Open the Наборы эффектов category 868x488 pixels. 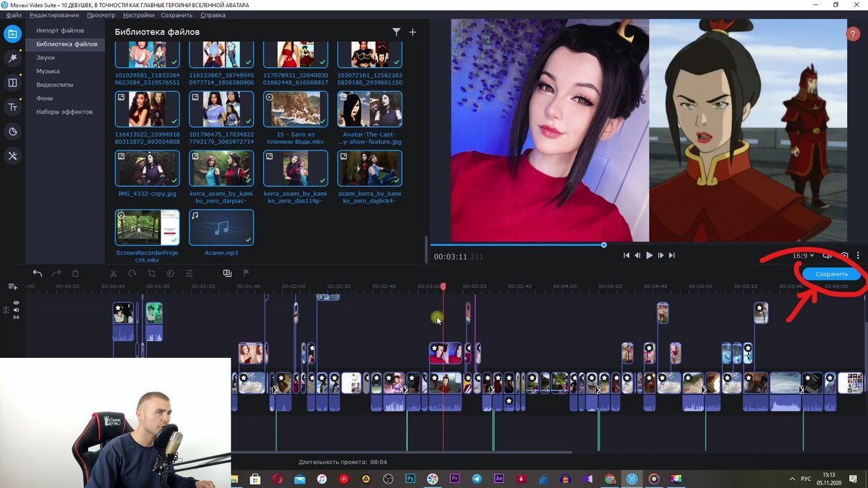pos(64,112)
